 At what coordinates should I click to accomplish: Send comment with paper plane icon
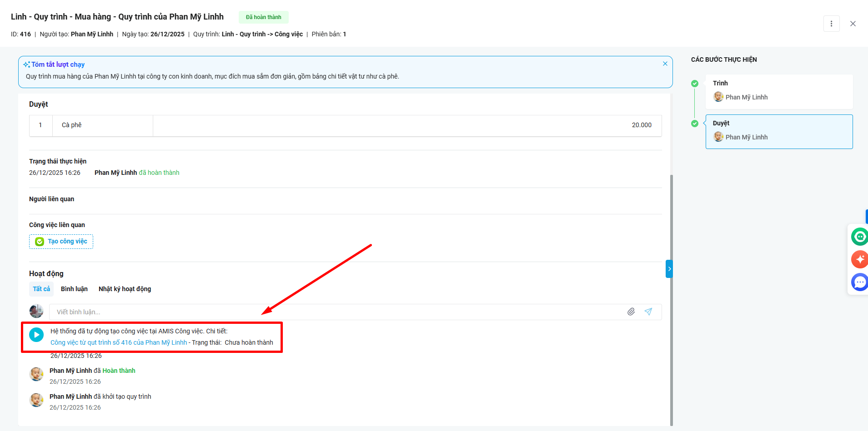tap(648, 312)
